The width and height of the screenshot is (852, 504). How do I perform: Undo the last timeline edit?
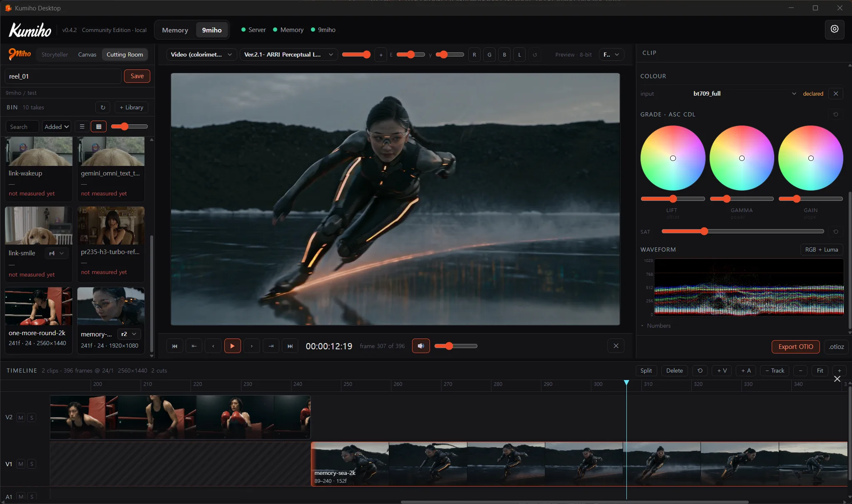pos(700,371)
